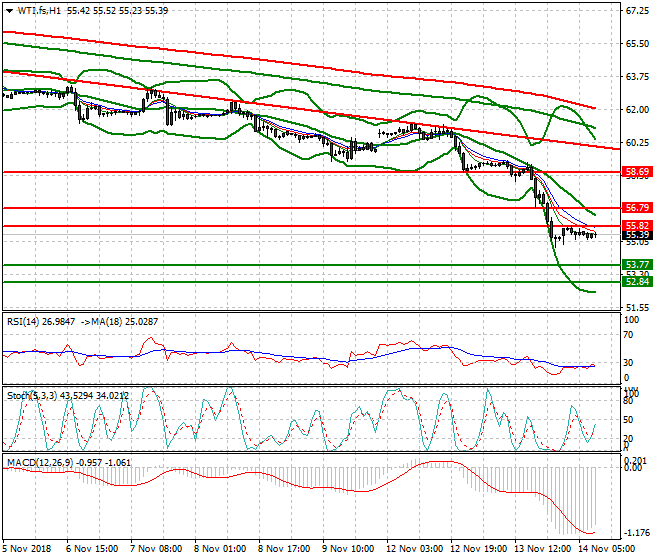Click the red 58.69 price label
This screenshot has width=660, height=560.
[x=637, y=172]
